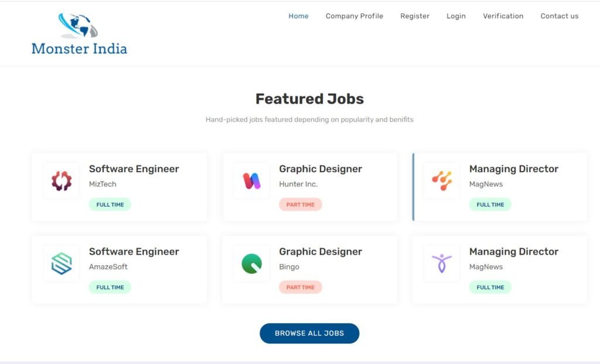
Task: Open the Login page
Action: coord(456,16)
